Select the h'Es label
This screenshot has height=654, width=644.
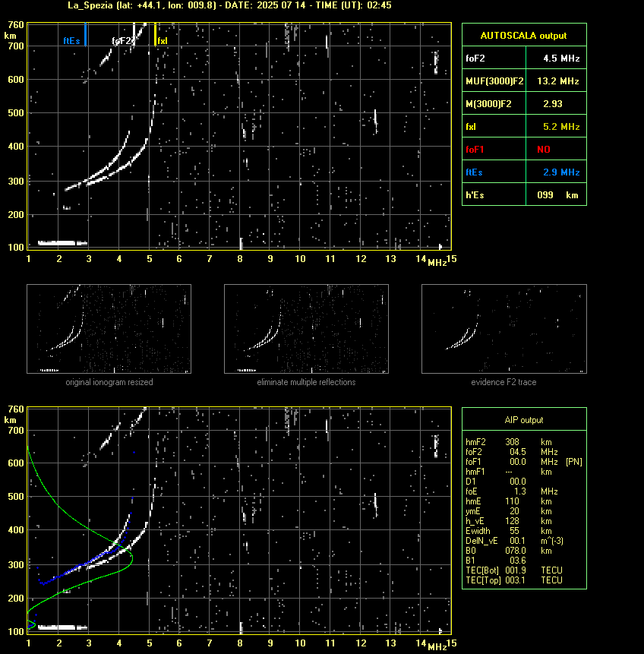[475, 194]
